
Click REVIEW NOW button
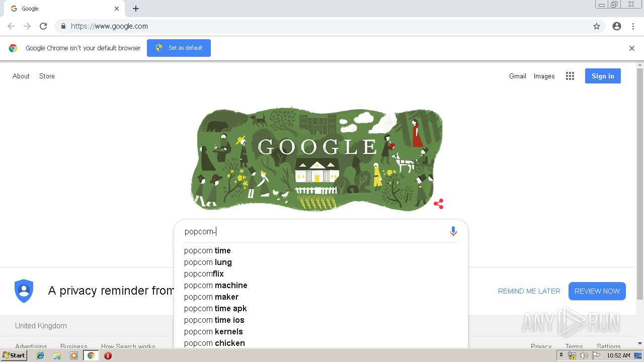point(597,291)
